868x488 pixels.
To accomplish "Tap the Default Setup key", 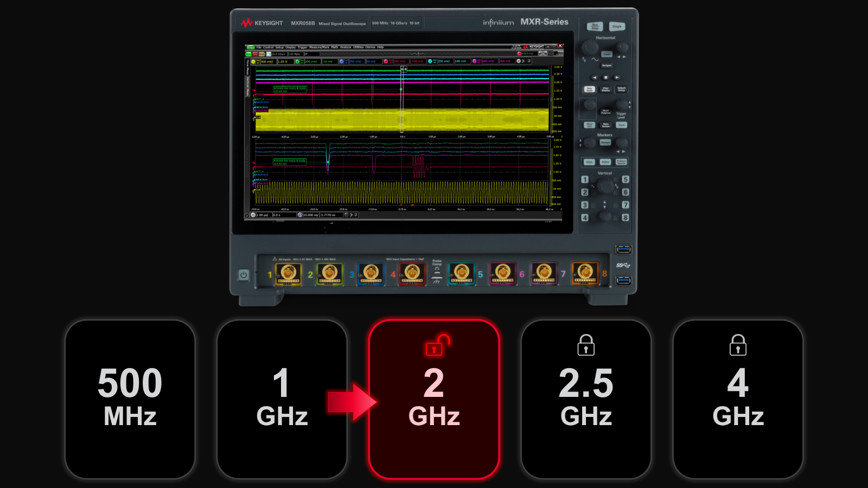I will pos(621,89).
